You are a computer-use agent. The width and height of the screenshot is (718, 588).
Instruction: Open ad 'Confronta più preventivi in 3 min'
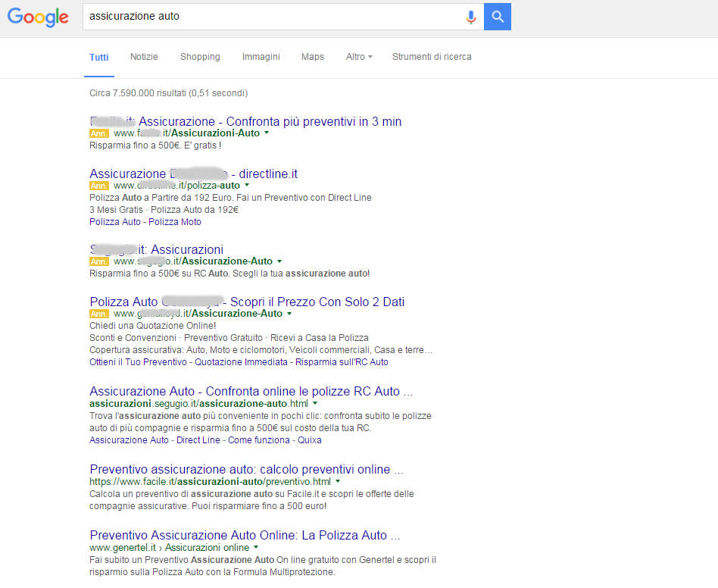click(245, 121)
